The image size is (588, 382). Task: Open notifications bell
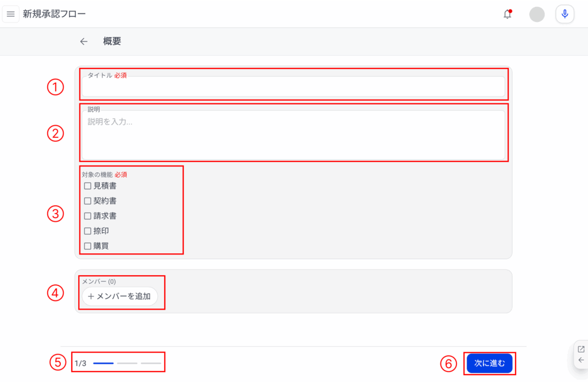508,14
